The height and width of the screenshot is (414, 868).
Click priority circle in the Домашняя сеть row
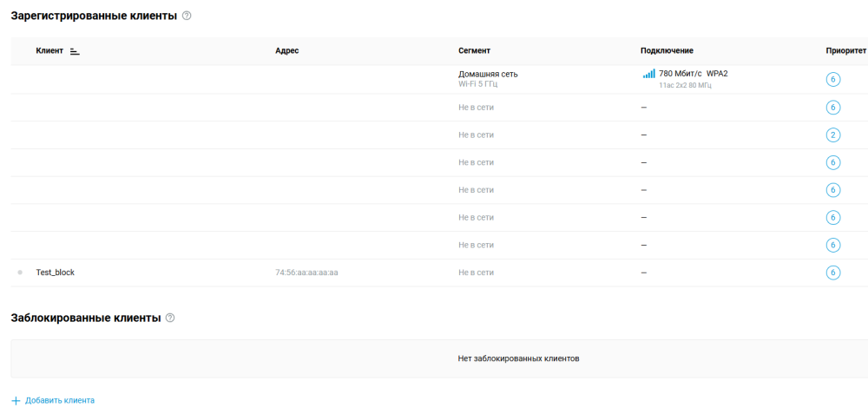click(833, 79)
